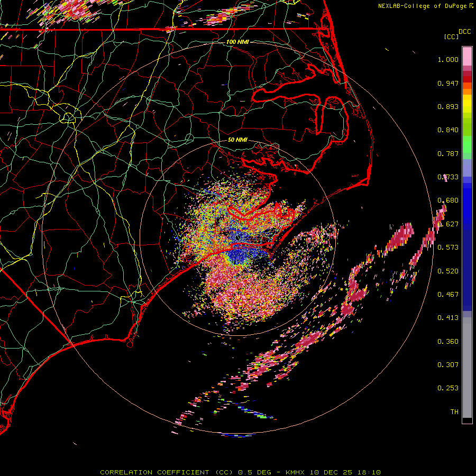The image size is (476, 476).
Task: Select the 0.573 scale value
Action: [x=448, y=248]
